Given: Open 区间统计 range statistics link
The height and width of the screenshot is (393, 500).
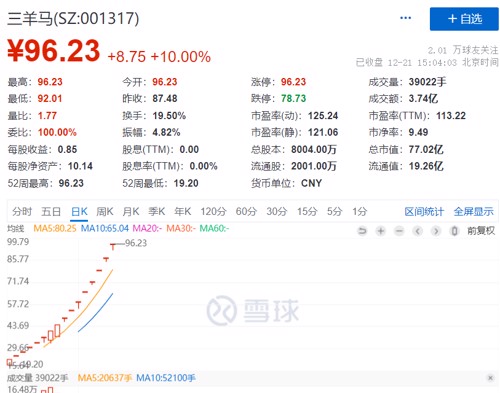Looking at the screenshot, I should click(x=424, y=211).
